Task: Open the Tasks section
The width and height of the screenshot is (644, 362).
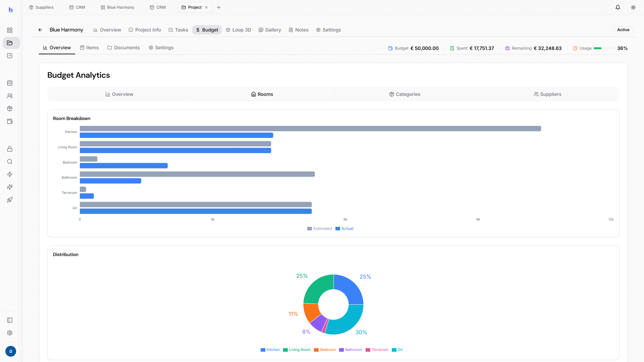Action: point(178,30)
